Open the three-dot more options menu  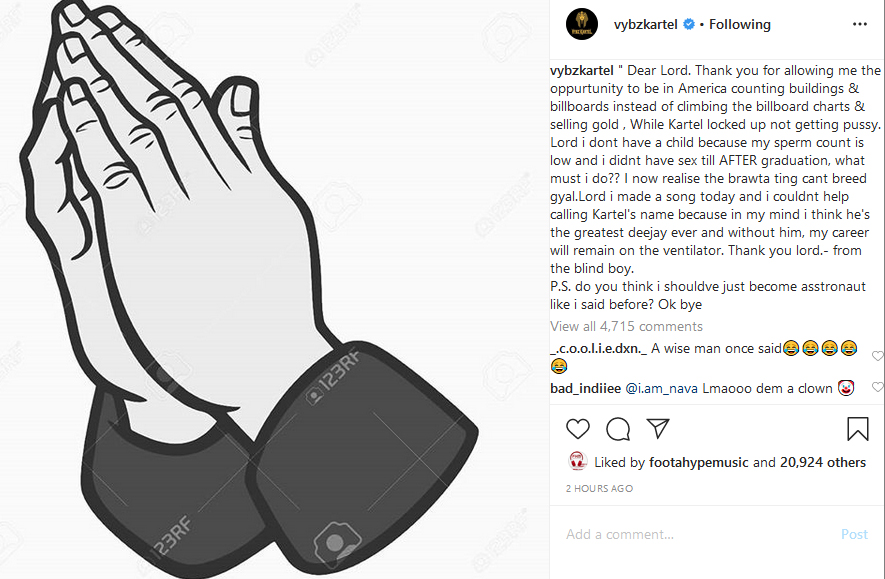[860, 24]
